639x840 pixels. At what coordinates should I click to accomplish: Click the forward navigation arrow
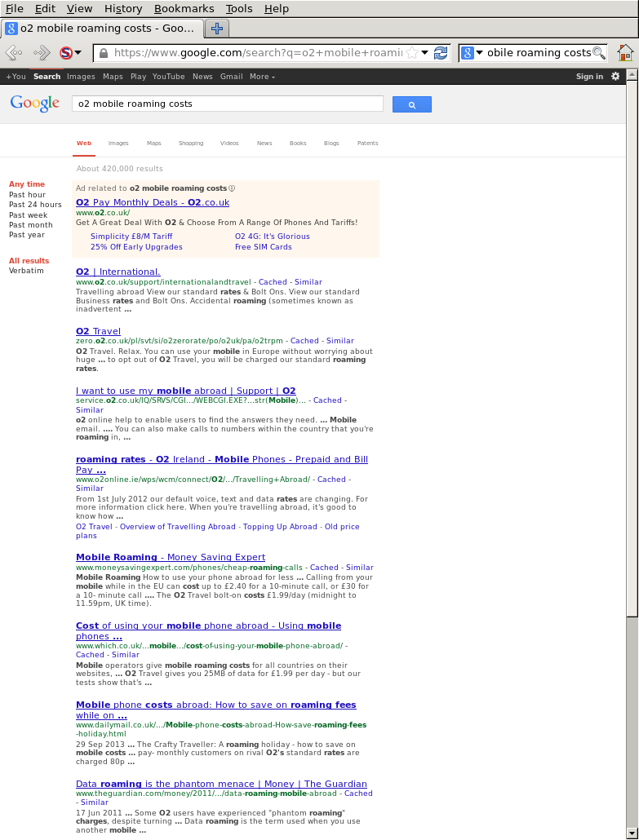pyautogui.click(x=41, y=53)
